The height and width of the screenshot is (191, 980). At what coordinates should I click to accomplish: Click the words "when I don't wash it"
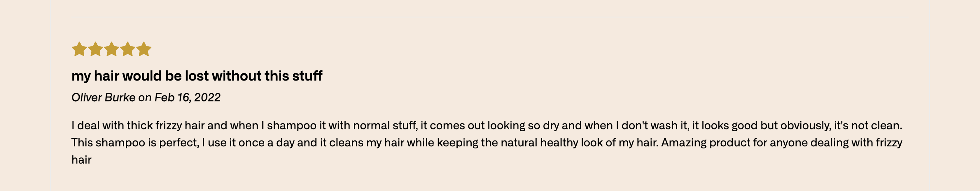(x=637, y=125)
